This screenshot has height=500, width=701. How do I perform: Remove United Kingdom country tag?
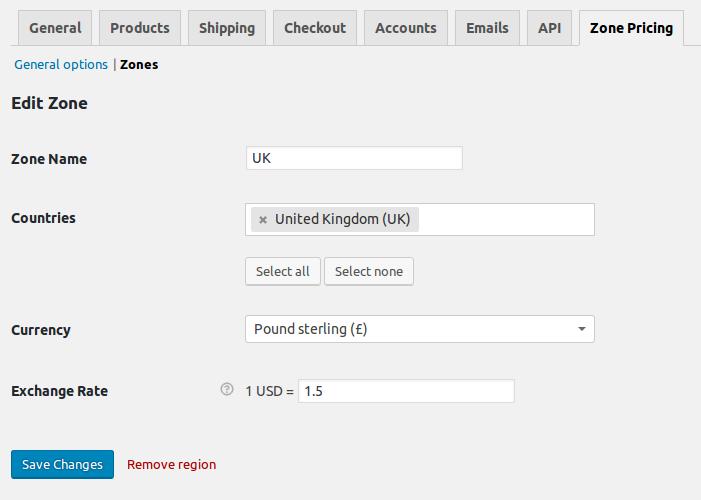(x=263, y=219)
